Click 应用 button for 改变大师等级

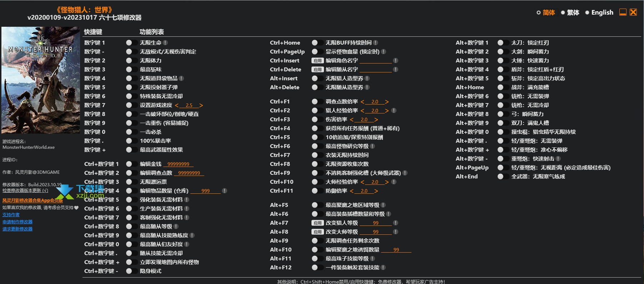tap(318, 232)
